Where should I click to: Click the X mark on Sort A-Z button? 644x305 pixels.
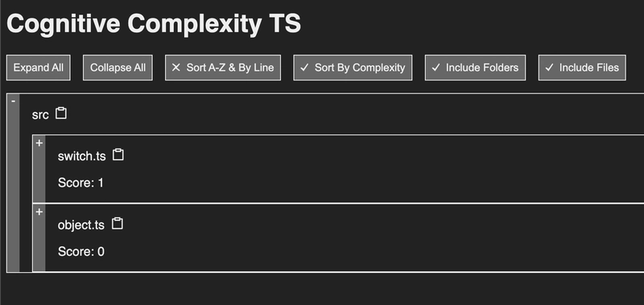pyautogui.click(x=175, y=68)
